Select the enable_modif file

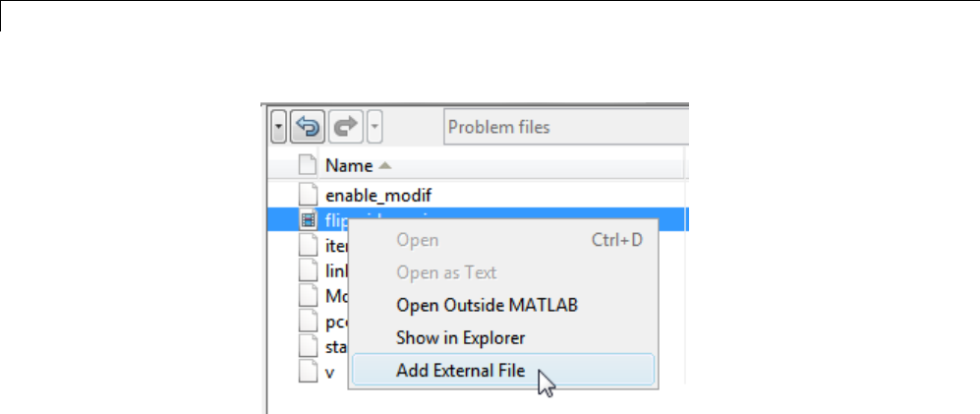coord(378,196)
